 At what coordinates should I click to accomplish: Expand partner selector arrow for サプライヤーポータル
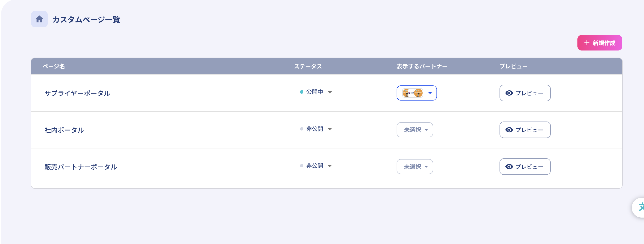tap(430, 93)
